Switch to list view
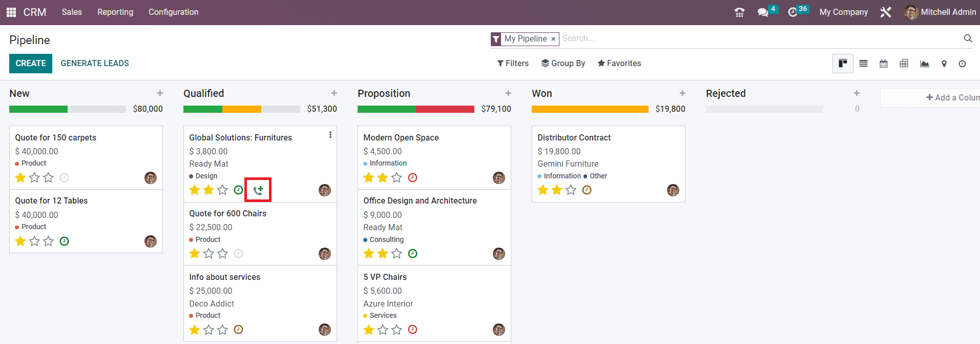 (x=863, y=64)
